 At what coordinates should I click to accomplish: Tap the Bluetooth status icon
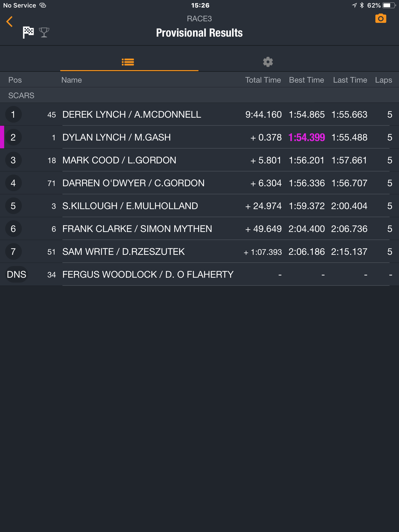pyautogui.click(x=362, y=5)
